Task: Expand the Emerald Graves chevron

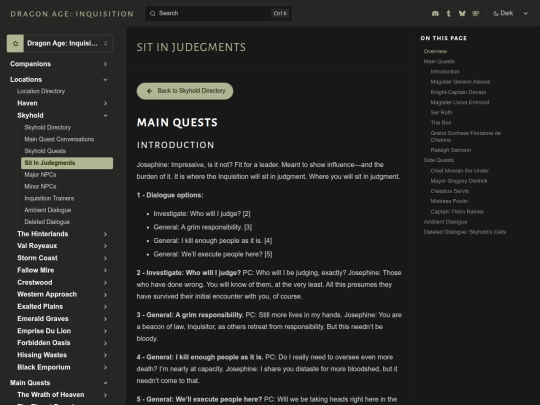Action: [x=105, y=319]
